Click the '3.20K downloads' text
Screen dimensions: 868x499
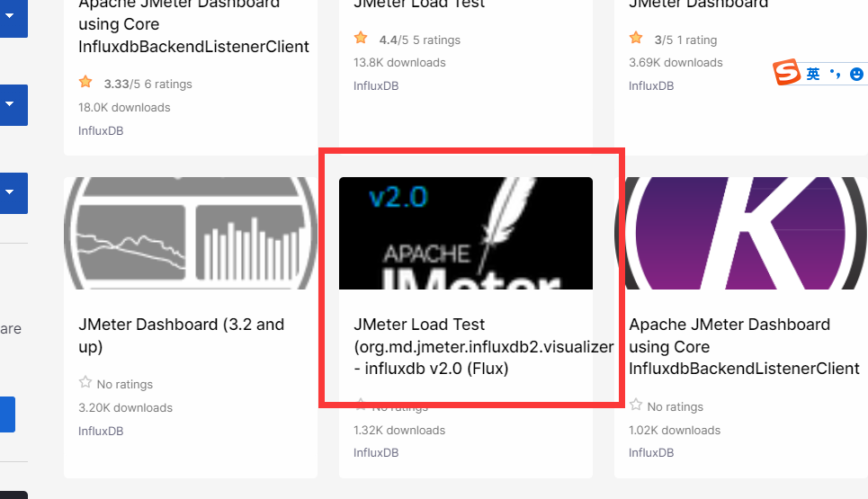(126, 407)
